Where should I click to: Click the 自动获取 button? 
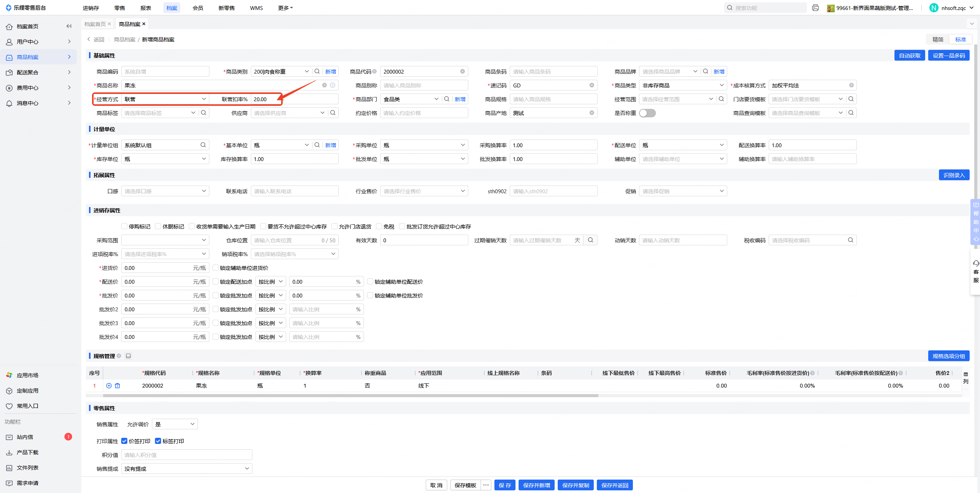(x=909, y=56)
